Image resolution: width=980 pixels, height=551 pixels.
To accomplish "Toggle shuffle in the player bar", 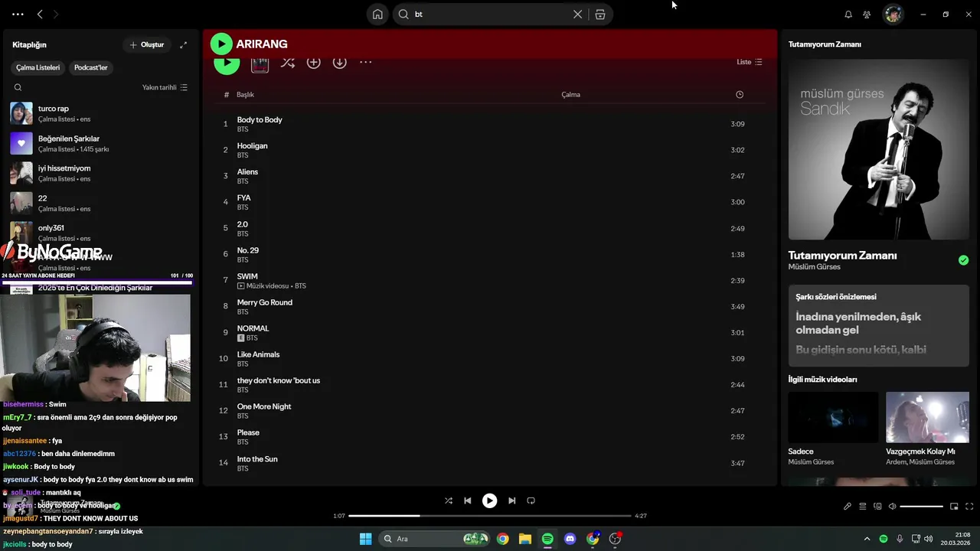I will [x=449, y=500].
